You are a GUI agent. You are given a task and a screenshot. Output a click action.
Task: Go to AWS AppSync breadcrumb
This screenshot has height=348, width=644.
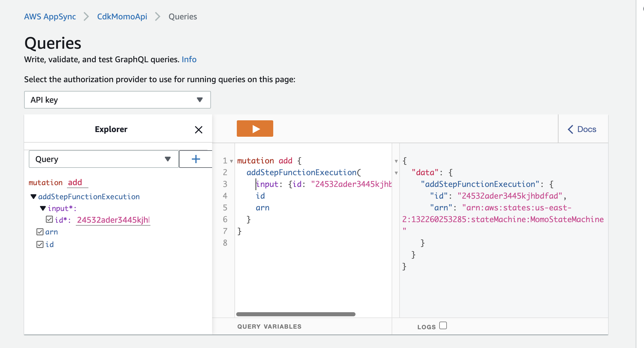50,16
